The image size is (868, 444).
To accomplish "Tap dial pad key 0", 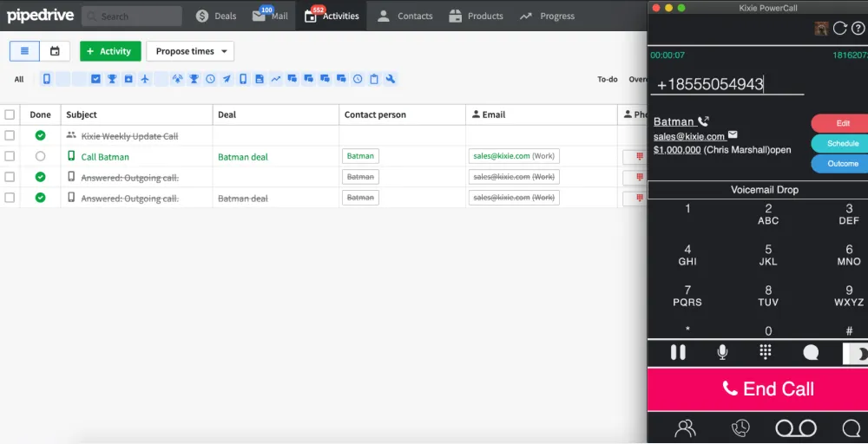I will click(768, 331).
